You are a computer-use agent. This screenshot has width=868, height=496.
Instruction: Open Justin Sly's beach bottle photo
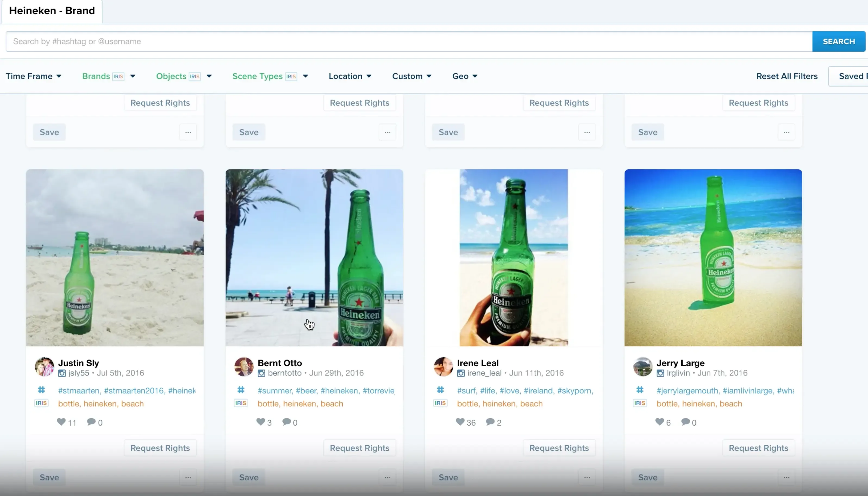(115, 258)
